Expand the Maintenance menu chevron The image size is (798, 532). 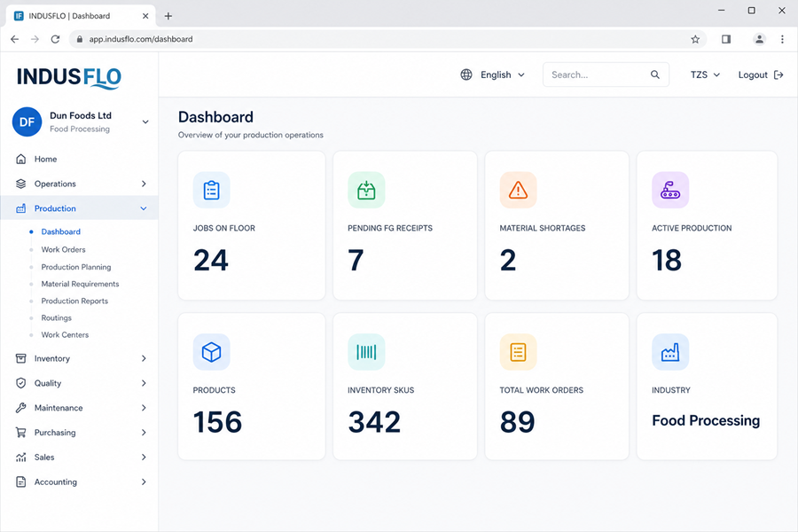pyautogui.click(x=144, y=408)
